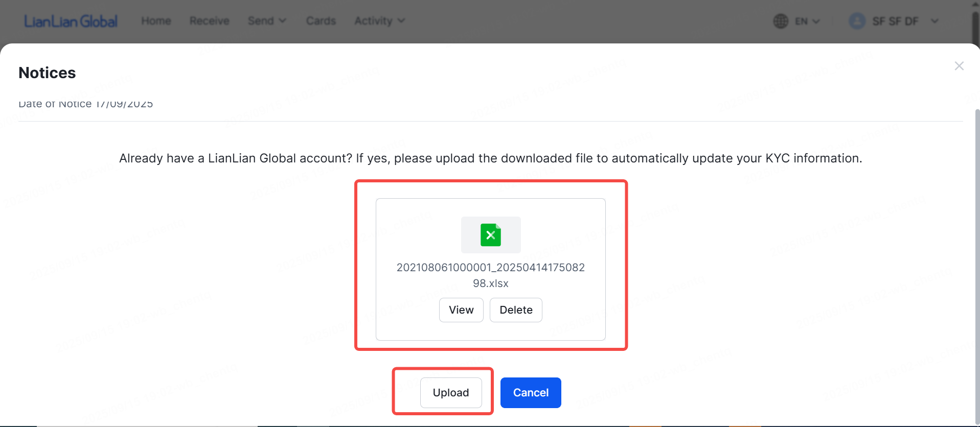980x427 pixels.
Task: Click the Date of Notice text
Action: pos(86,104)
